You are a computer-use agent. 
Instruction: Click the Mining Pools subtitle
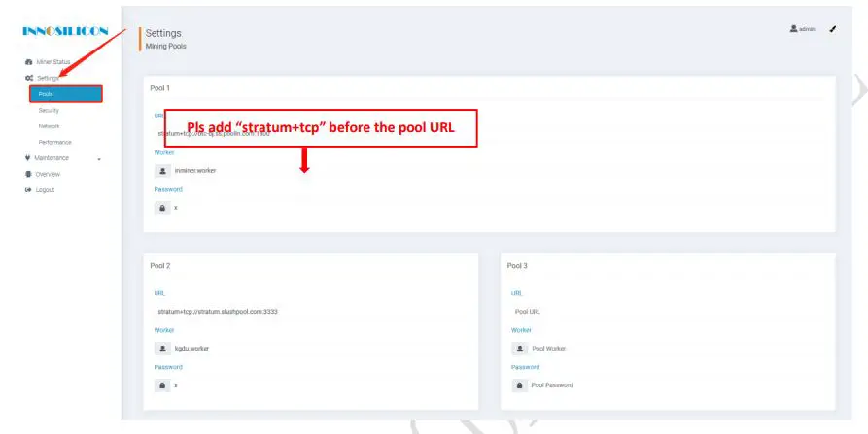click(165, 47)
